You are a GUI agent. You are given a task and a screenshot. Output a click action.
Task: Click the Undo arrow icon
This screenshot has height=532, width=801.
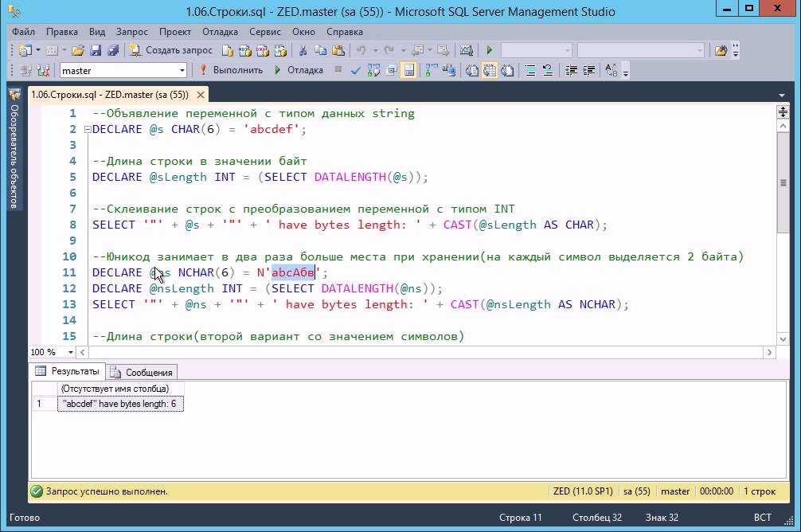tap(361, 51)
